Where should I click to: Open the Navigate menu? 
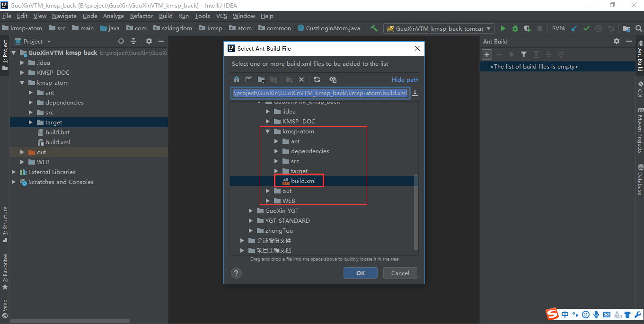click(64, 16)
